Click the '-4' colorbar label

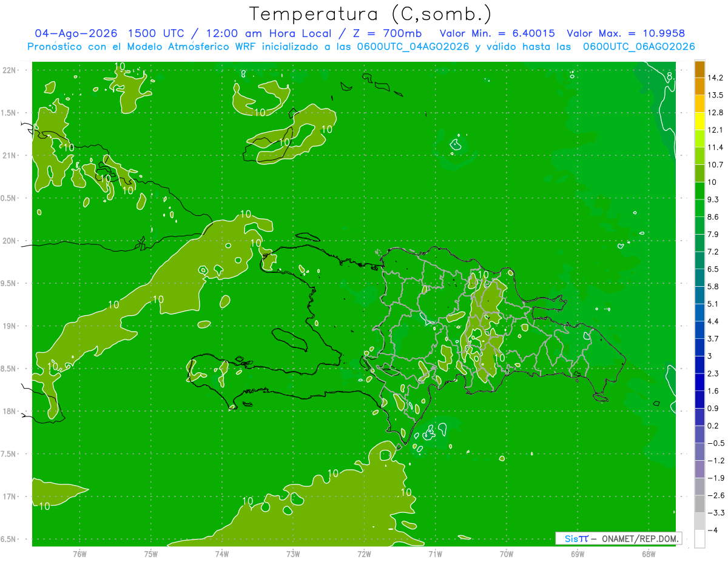tap(713, 530)
